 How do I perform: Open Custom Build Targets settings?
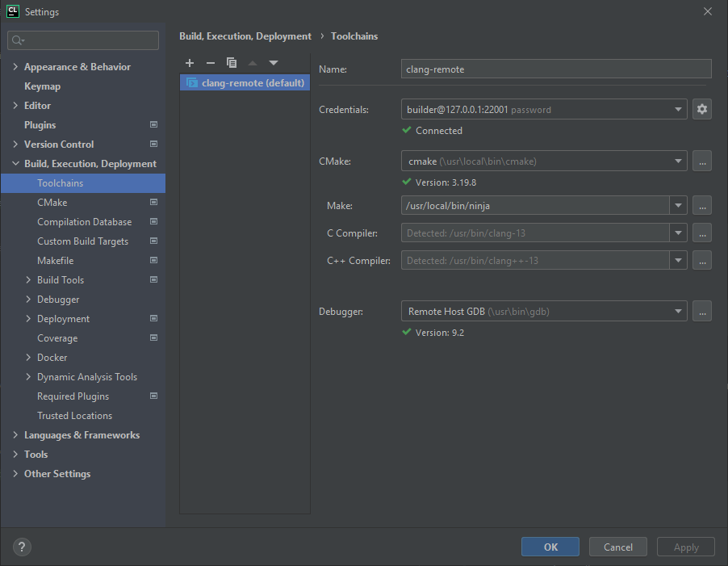click(x=83, y=241)
